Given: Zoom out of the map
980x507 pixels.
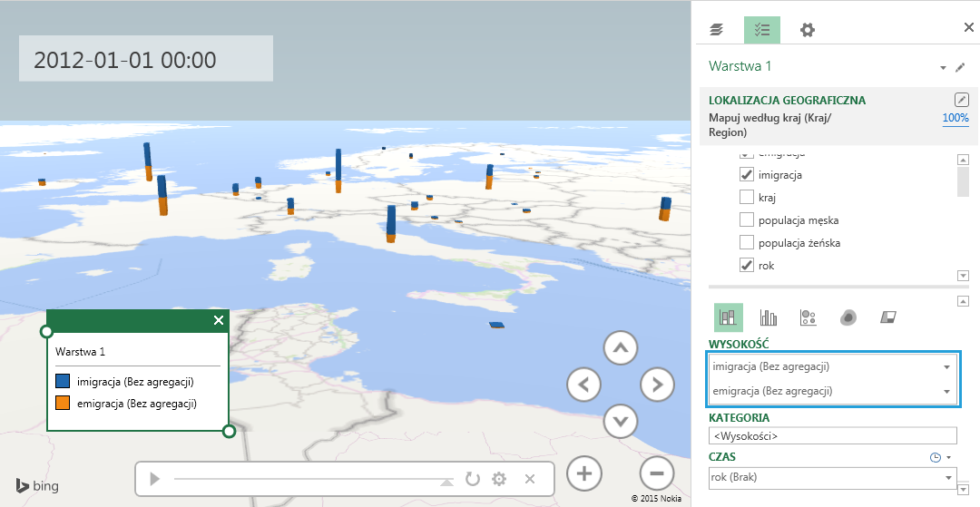Looking at the screenshot, I should (657, 473).
